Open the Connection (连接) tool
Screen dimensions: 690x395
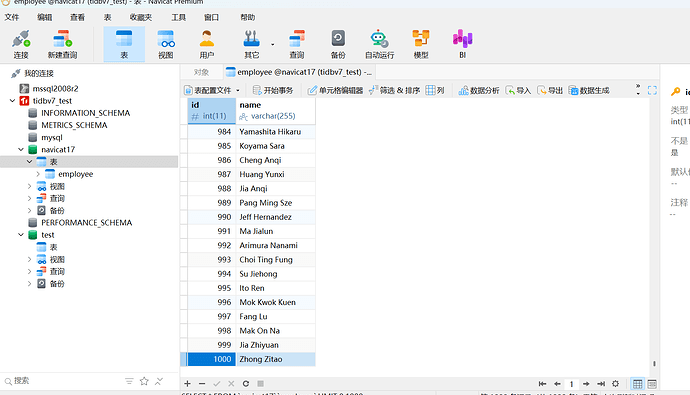(21, 44)
